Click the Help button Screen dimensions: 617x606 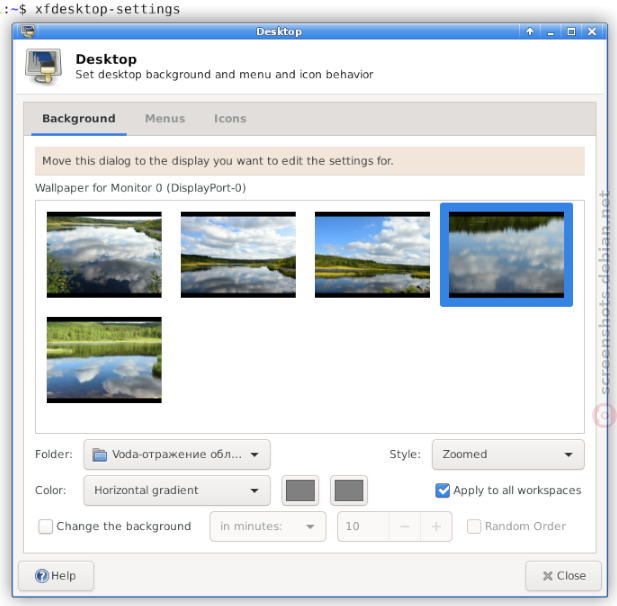point(56,576)
